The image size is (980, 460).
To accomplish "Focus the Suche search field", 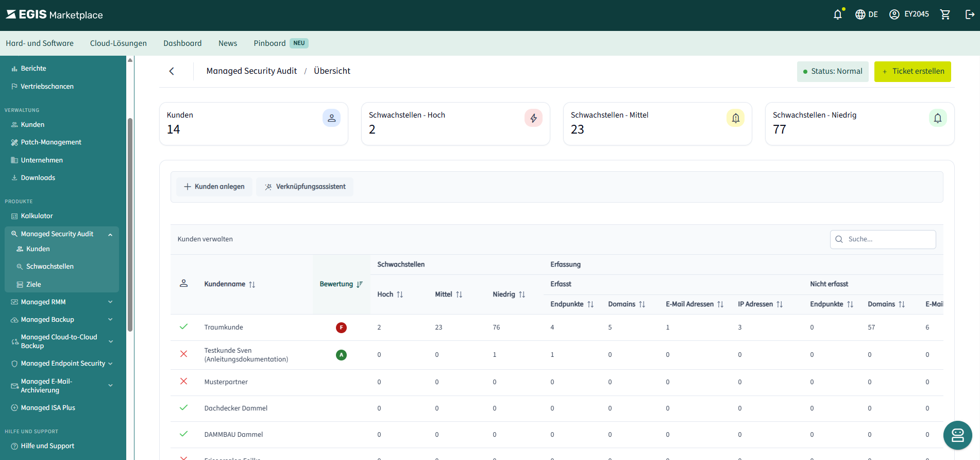I will coord(883,239).
